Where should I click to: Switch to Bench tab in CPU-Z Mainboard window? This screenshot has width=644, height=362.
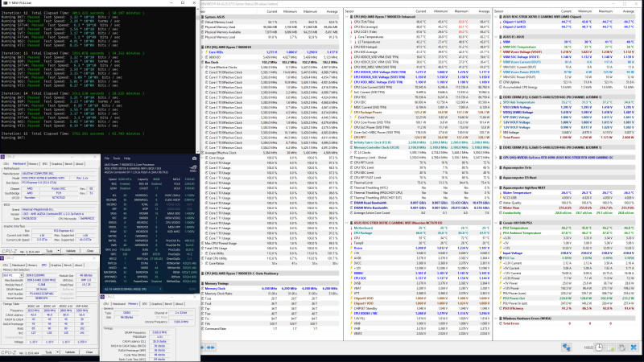pyautogui.click(x=68, y=164)
